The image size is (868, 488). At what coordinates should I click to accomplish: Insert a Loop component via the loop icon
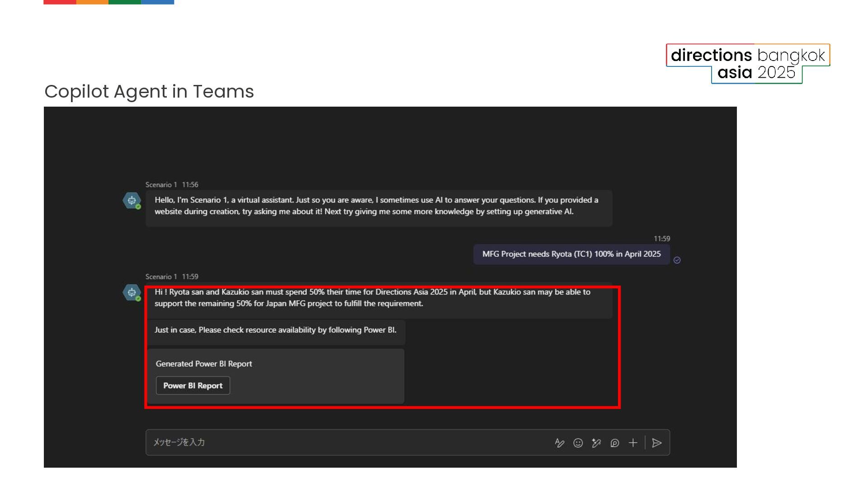pos(614,443)
